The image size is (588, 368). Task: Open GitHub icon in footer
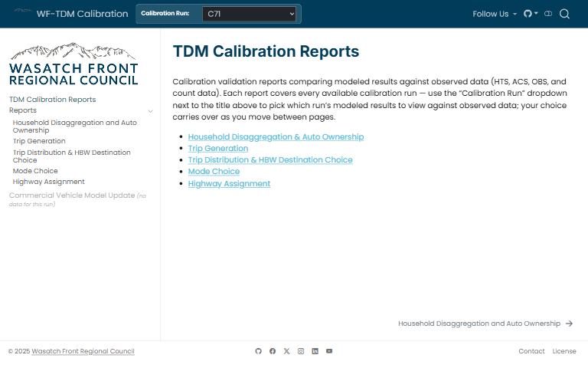[x=258, y=351]
